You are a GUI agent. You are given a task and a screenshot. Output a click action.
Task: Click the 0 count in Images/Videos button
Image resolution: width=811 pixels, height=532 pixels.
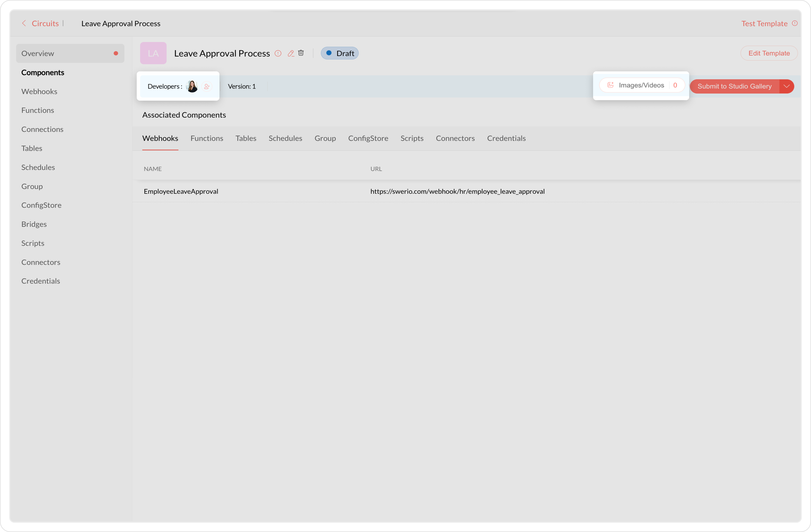point(675,85)
